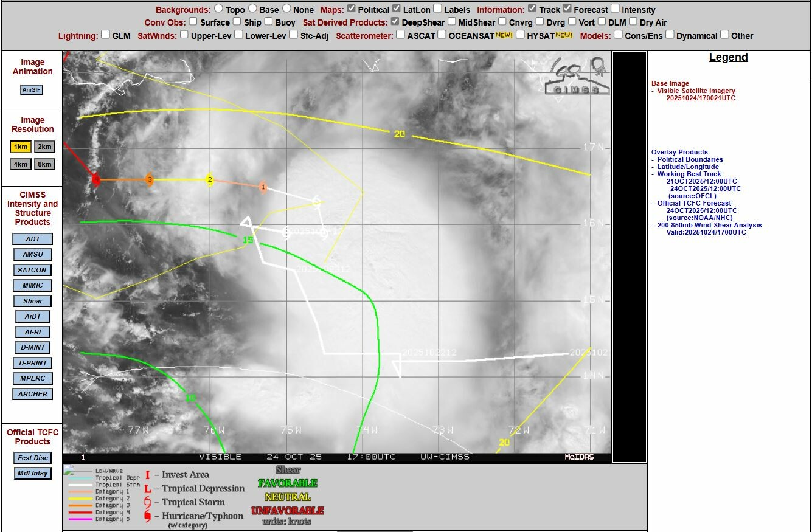This screenshot has width=812, height=532.
Task: Enable the Labels map checkbox
Action: click(x=438, y=9)
